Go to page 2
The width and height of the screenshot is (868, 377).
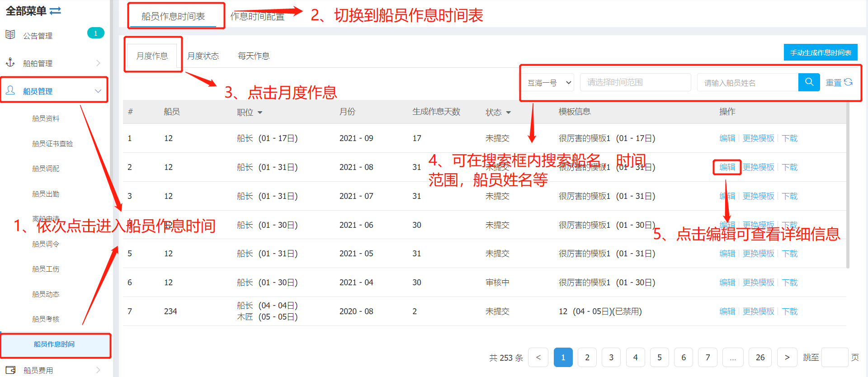[x=587, y=357]
